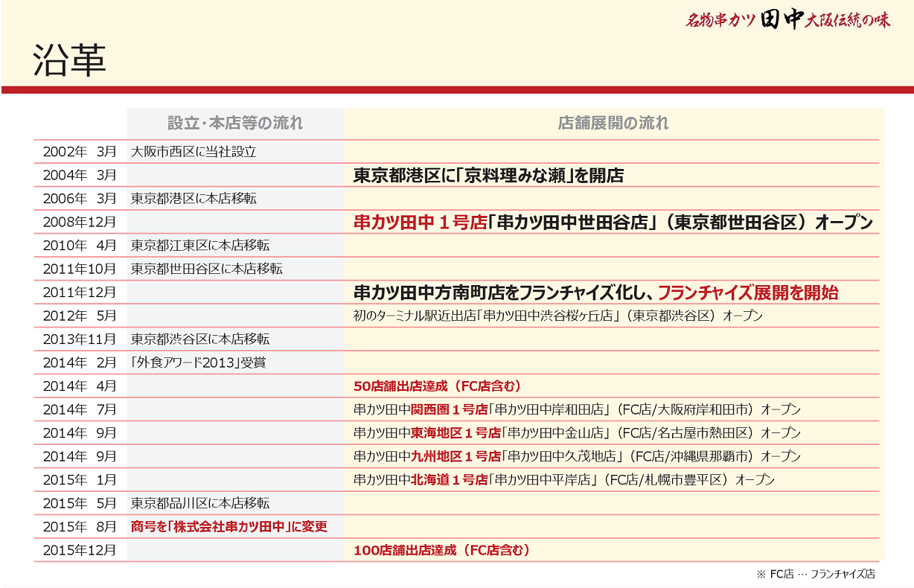The height and width of the screenshot is (588, 914).
Task: Click the date 2010年 4月
Action: pos(80,246)
